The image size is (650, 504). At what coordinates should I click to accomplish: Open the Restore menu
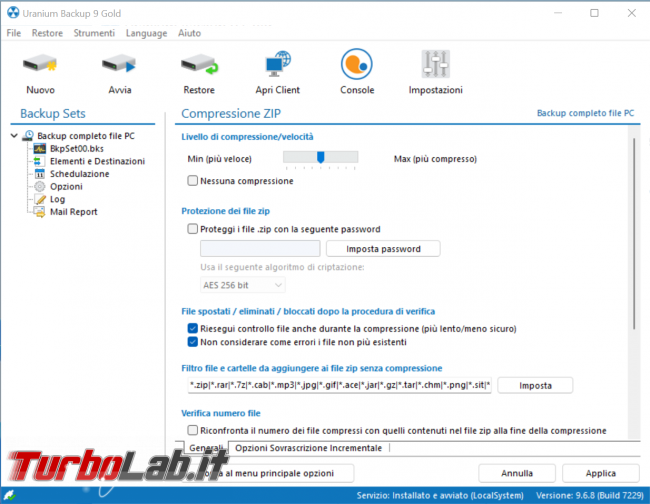[x=47, y=33]
